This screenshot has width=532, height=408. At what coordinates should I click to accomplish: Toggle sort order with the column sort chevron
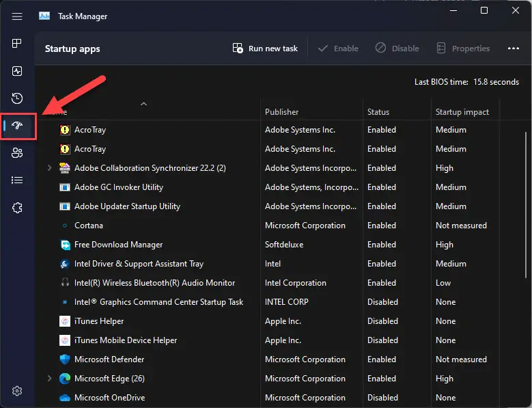click(x=144, y=104)
